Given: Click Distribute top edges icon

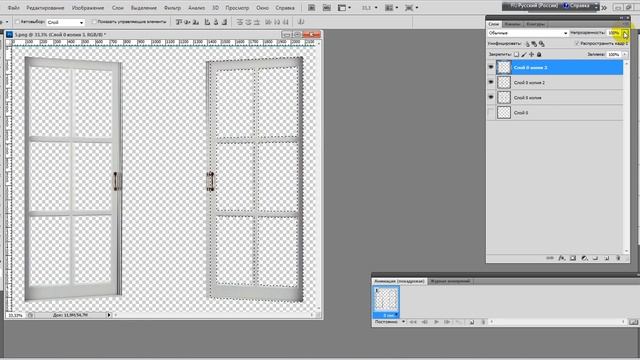Looking at the screenshot, I should tap(240, 22).
